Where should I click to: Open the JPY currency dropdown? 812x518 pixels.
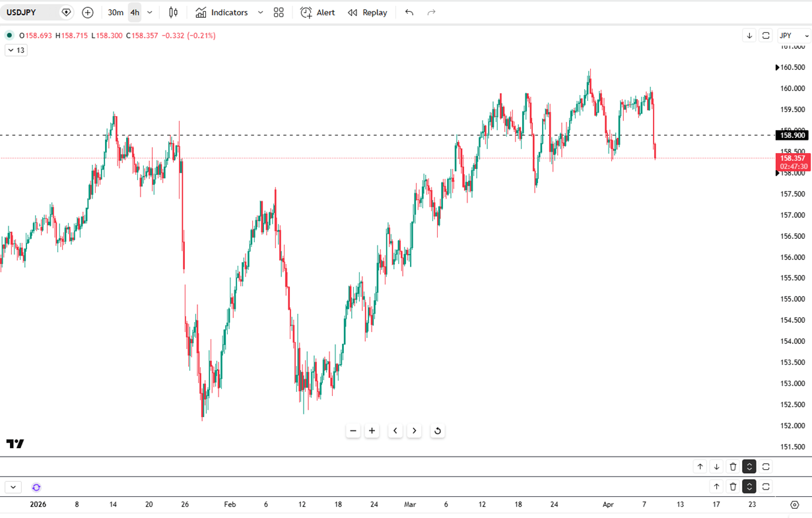(x=794, y=36)
